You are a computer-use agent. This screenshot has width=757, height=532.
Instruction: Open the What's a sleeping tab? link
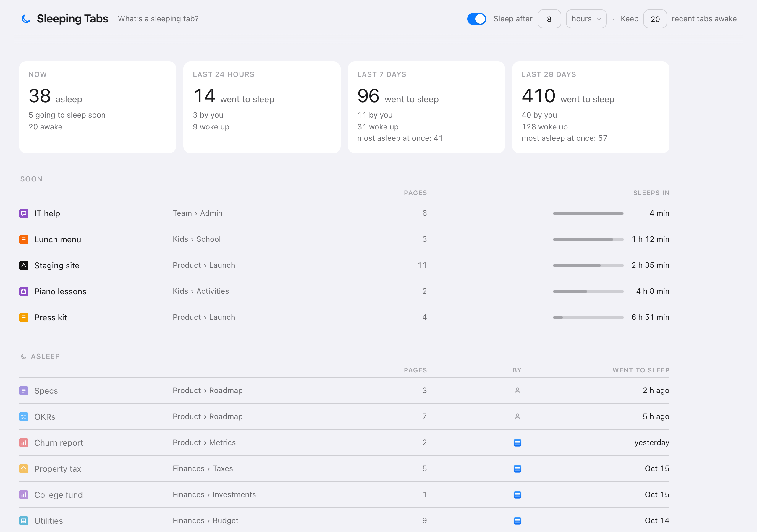(x=158, y=19)
